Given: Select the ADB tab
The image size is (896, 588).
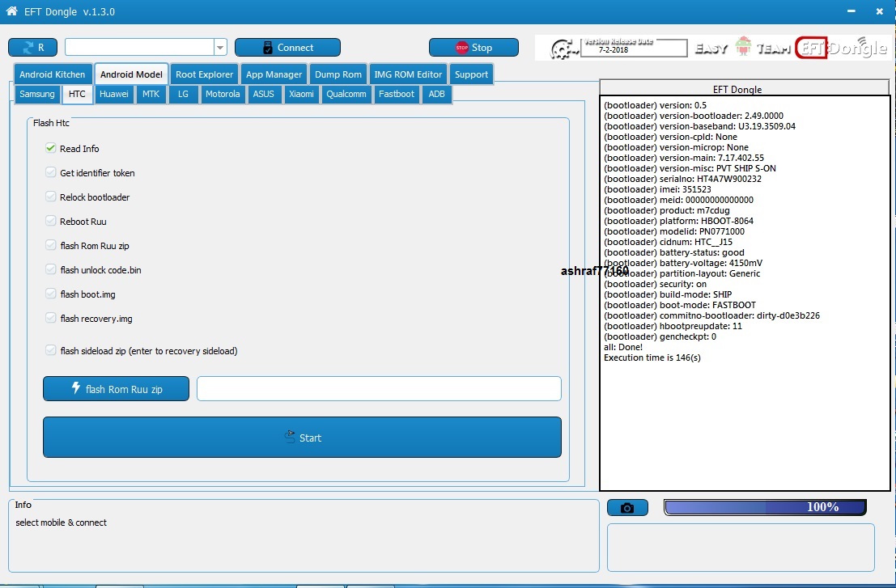Looking at the screenshot, I should tap(436, 94).
